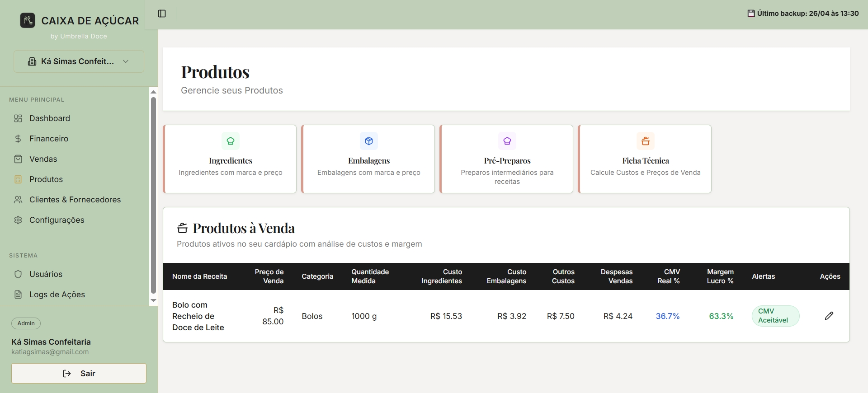Click the Dashboard grid icon
868x393 pixels.
(x=18, y=118)
